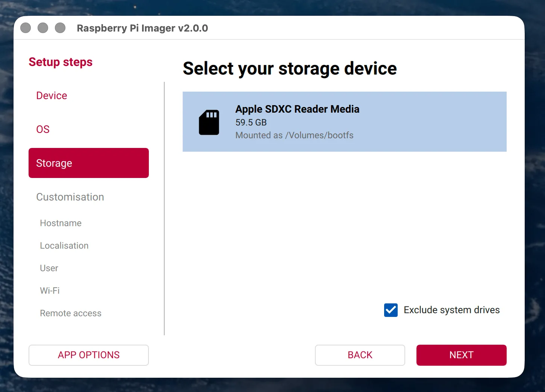Image resolution: width=545 pixels, height=392 pixels.
Task: Go to the Device setup step
Action: tap(51, 96)
